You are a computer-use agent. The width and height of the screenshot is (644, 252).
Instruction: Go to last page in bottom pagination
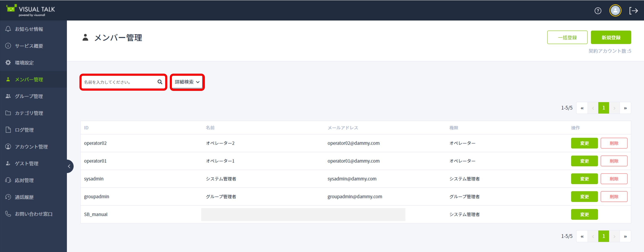coord(625,236)
